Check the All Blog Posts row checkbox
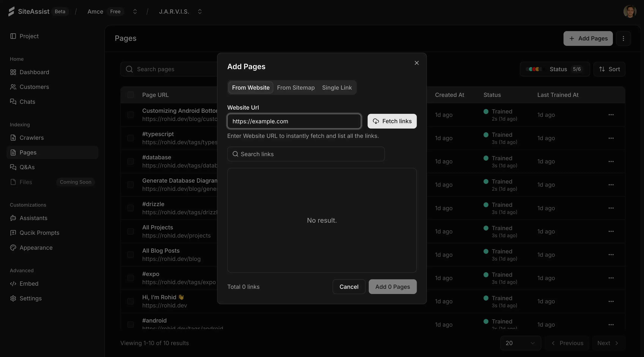The image size is (644, 357). point(130,255)
